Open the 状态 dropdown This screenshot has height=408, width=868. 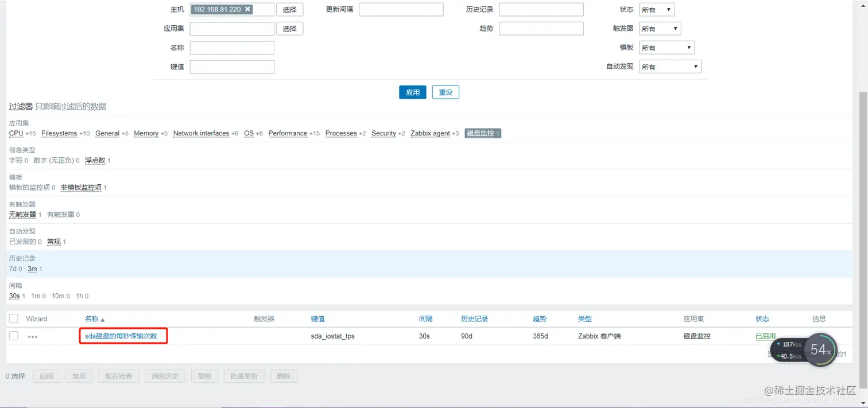pos(657,10)
